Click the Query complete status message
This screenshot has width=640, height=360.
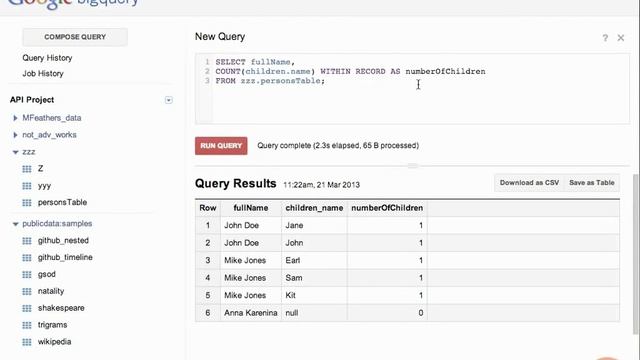pos(338,146)
